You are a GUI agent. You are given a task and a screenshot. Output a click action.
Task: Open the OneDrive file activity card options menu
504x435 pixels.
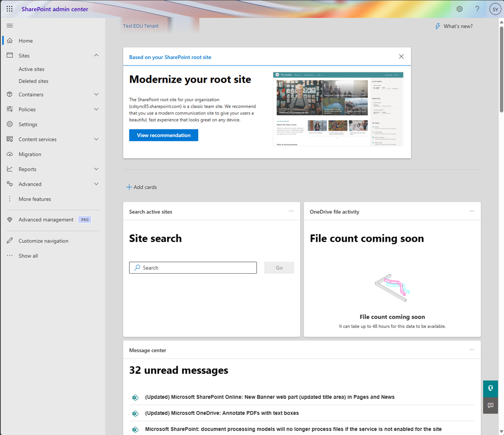472,211
